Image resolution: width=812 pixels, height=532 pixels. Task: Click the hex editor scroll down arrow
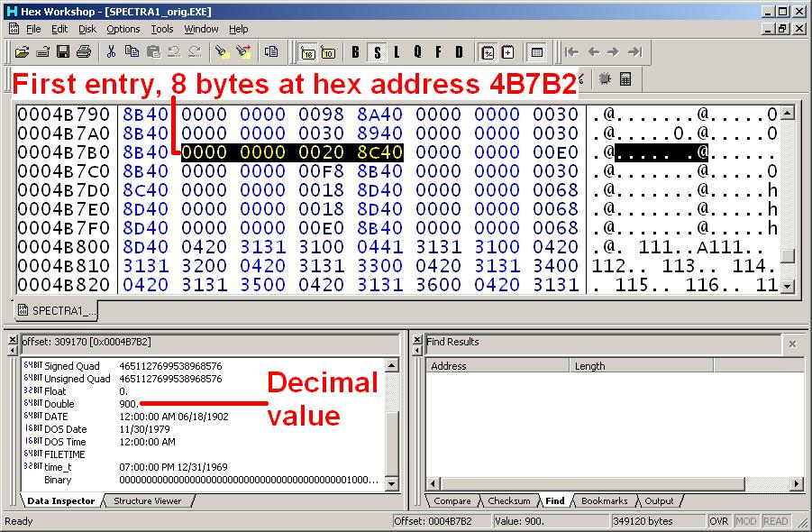787,286
